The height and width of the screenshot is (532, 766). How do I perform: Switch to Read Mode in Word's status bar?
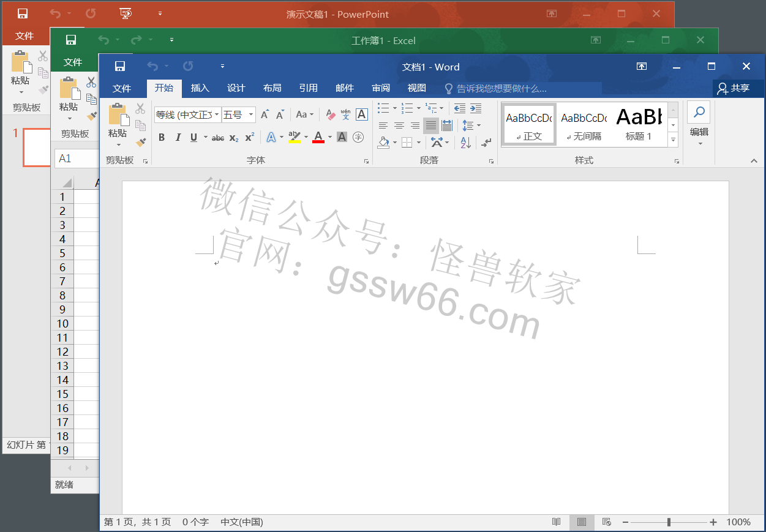click(556, 522)
